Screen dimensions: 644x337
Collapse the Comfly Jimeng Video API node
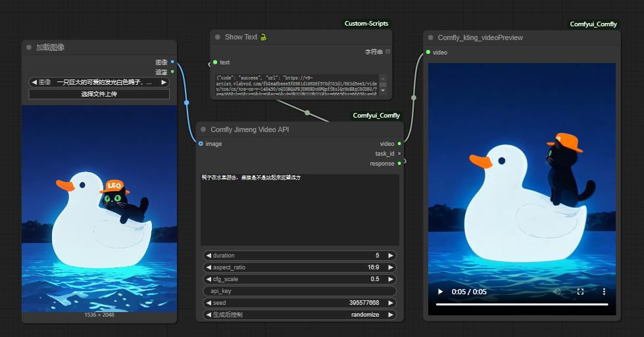203,129
